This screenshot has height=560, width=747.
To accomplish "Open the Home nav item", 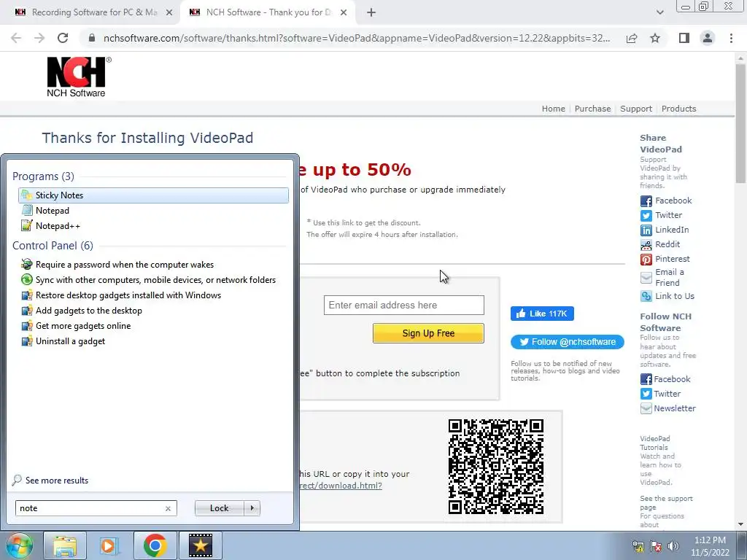I will click(x=553, y=109).
